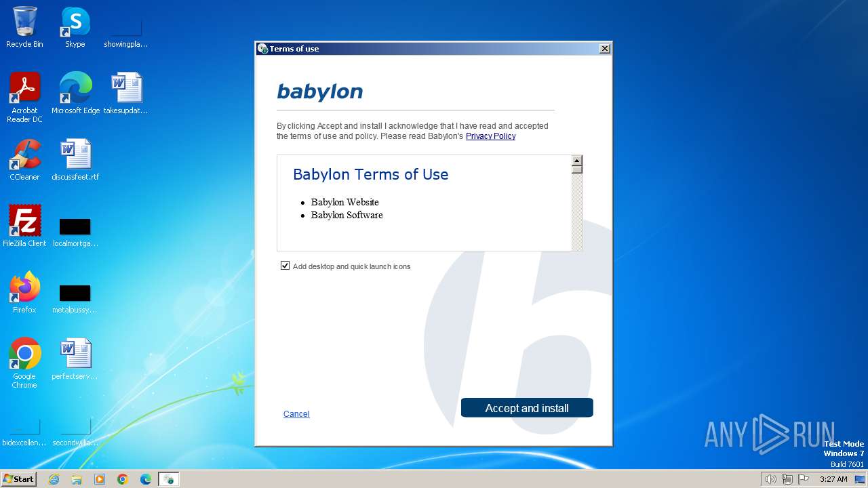Open the Action Center flag icon
The width and height of the screenshot is (868, 488).
pos(804,479)
